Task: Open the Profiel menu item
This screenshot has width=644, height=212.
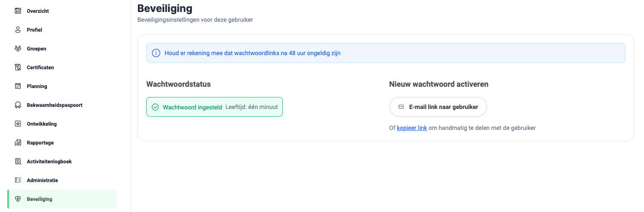Action: tap(34, 30)
